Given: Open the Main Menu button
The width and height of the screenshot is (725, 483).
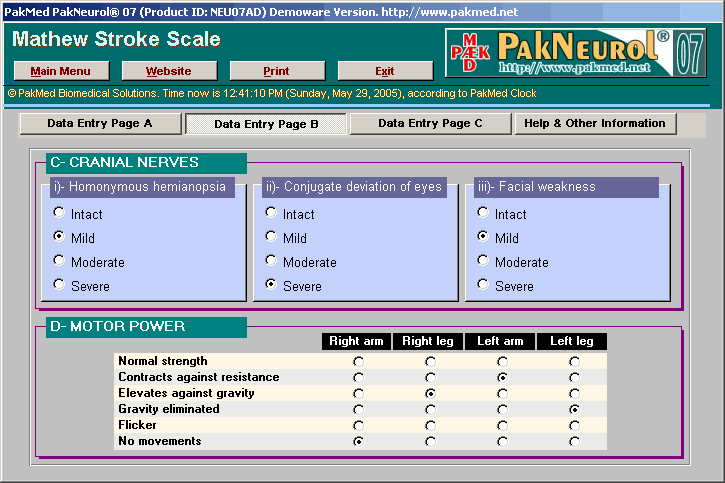Looking at the screenshot, I should (61, 71).
